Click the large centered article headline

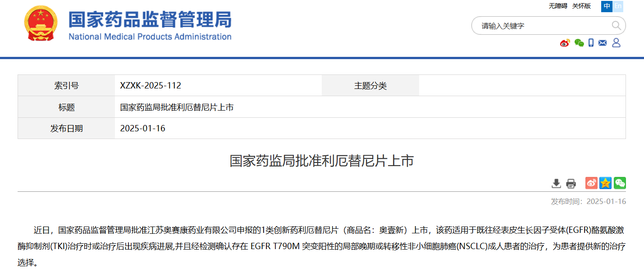coord(322,161)
